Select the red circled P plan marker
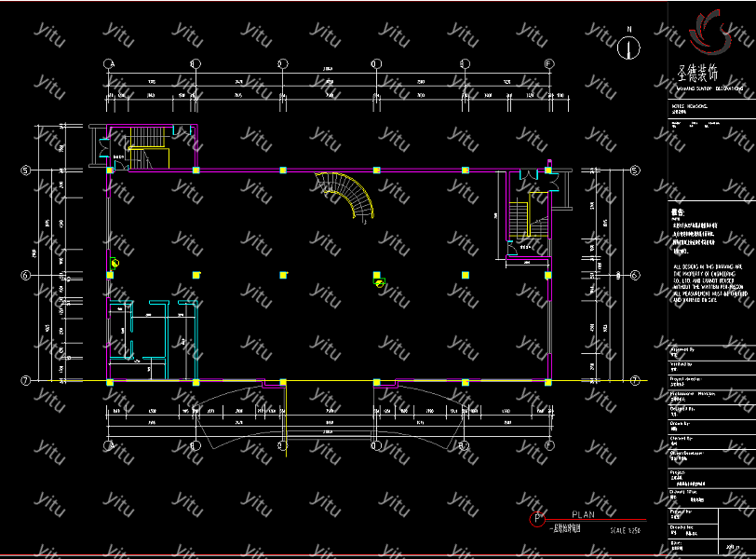 coord(536,519)
